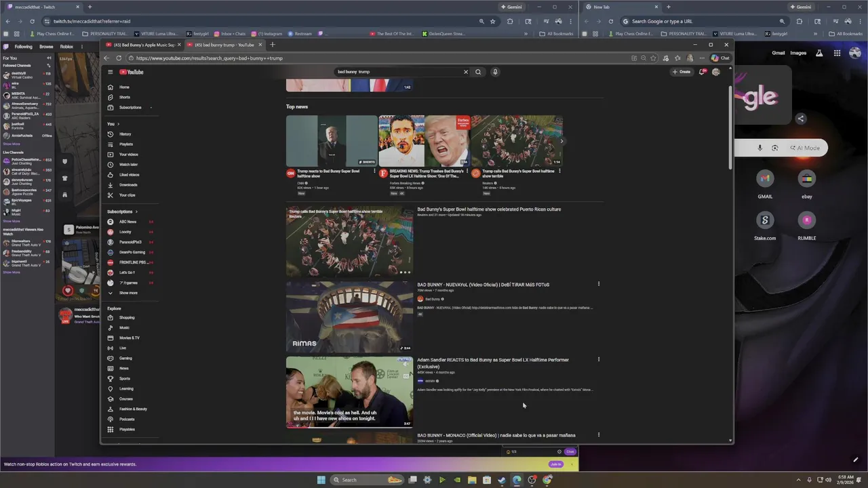The width and height of the screenshot is (868, 488).
Task: Open Following tab in Twitch window
Action: [23, 47]
